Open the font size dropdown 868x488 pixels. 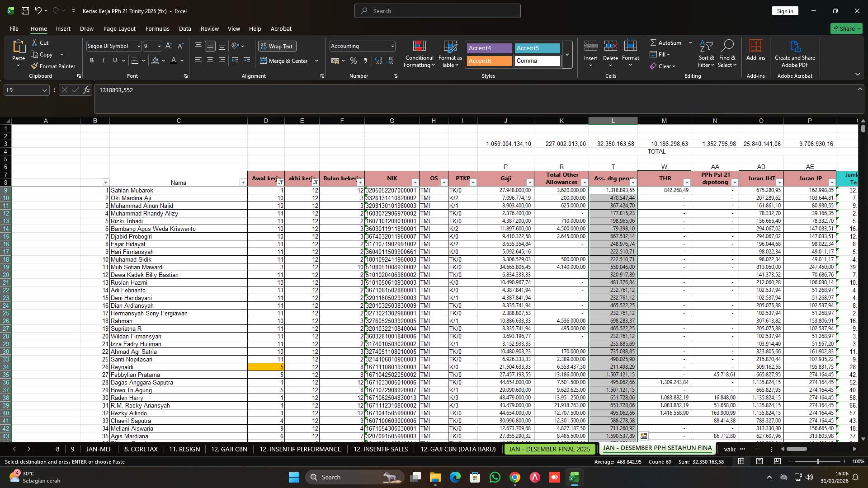pos(159,46)
